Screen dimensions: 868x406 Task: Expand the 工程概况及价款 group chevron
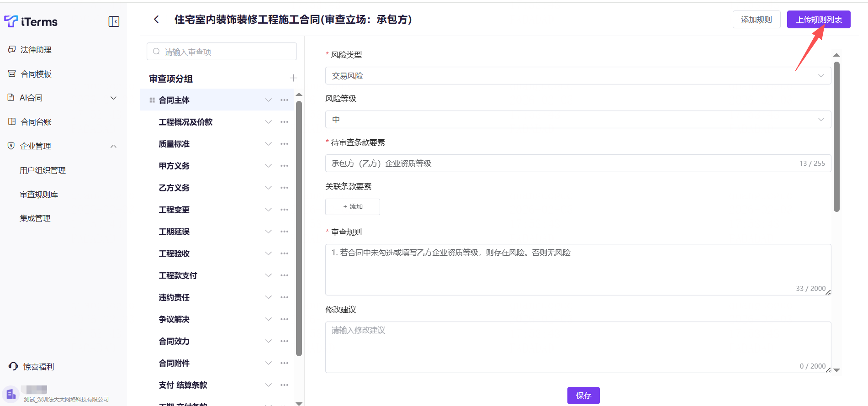268,122
